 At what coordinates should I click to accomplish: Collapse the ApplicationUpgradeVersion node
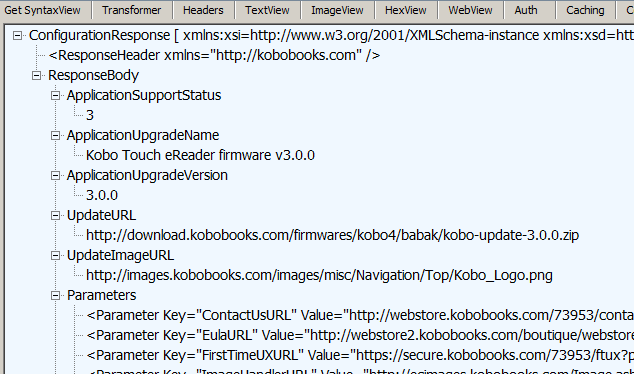55,175
